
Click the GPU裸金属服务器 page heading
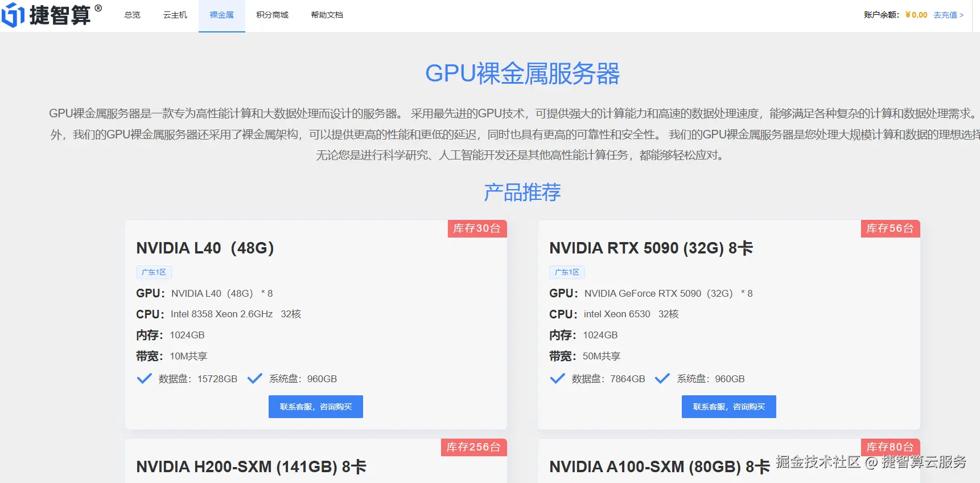click(x=522, y=73)
